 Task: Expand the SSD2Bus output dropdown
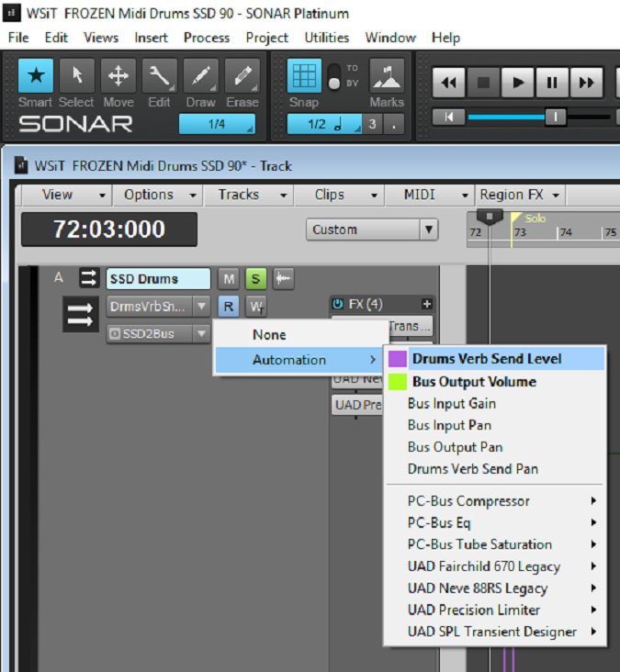tap(201, 333)
